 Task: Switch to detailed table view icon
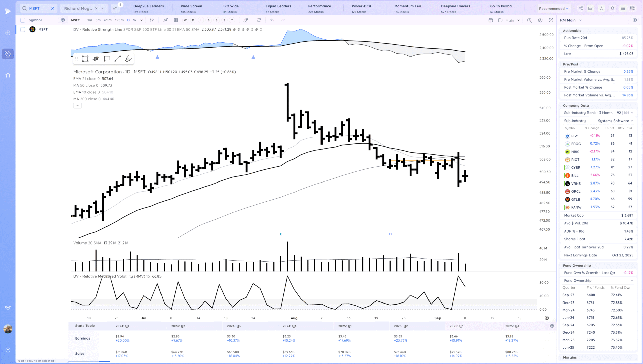click(x=632, y=8)
